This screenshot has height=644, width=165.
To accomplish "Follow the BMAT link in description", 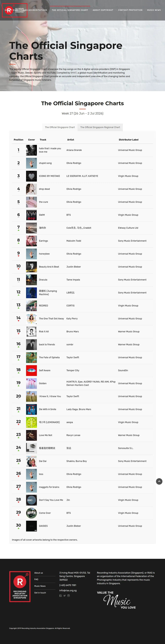I will [74, 73].
